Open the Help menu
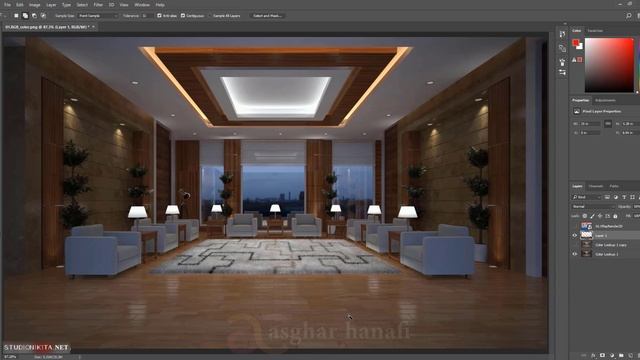Image resolution: width=640 pixels, height=360 pixels. [x=160, y=5]
